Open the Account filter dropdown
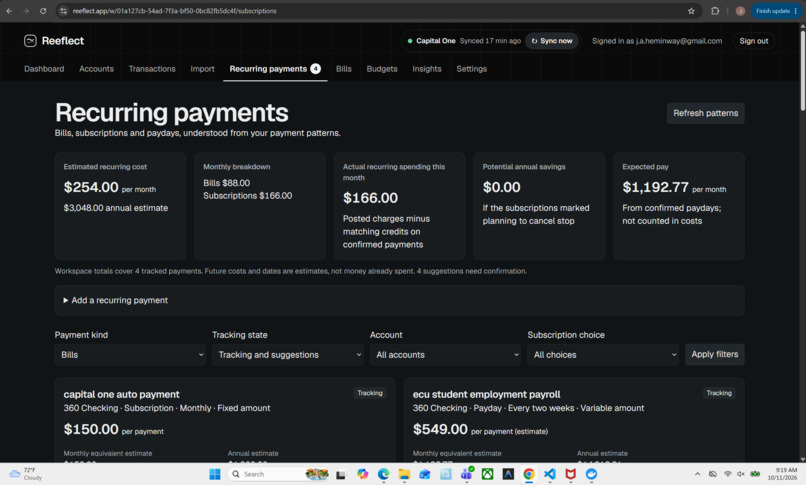Viewport: 806px width, 485px height. pos(445,355)
